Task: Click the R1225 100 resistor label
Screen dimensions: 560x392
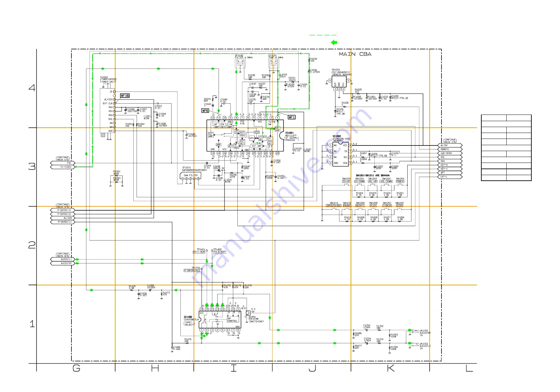Action: click(358, 91)
